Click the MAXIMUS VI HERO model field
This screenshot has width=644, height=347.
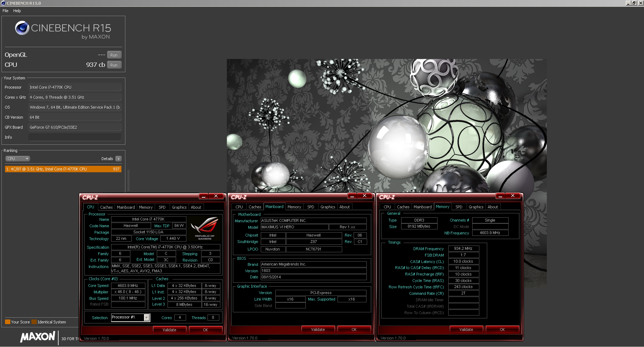[x=294, y=227]
